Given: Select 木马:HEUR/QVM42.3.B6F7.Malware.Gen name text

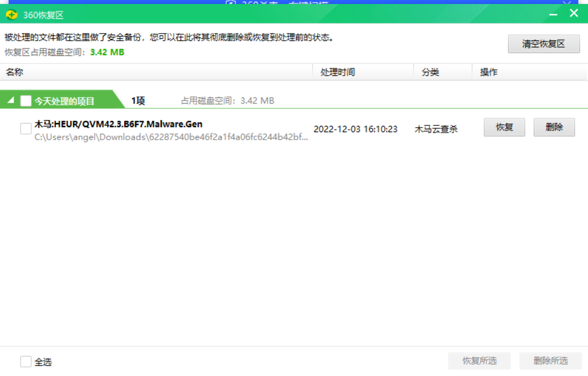Looking at the screenshot, I should 119,124.
